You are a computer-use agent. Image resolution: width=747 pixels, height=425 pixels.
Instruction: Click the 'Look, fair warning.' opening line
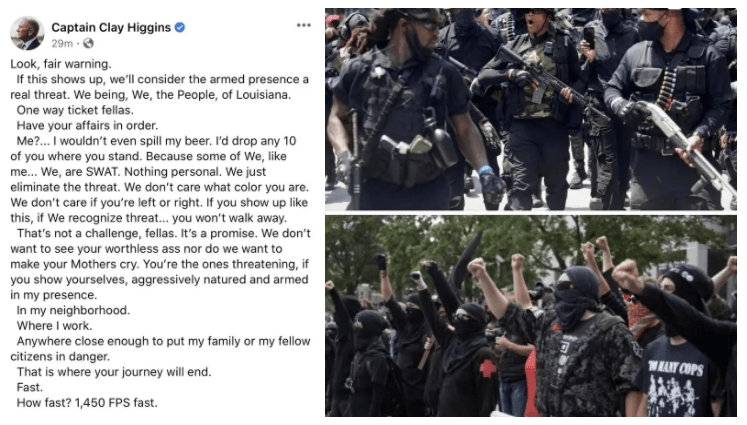(61, 64)
